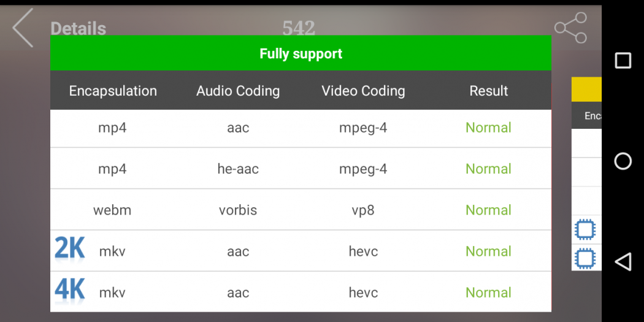Tap the Audio Coding column header
644x322 pixels.
[238, 91]
